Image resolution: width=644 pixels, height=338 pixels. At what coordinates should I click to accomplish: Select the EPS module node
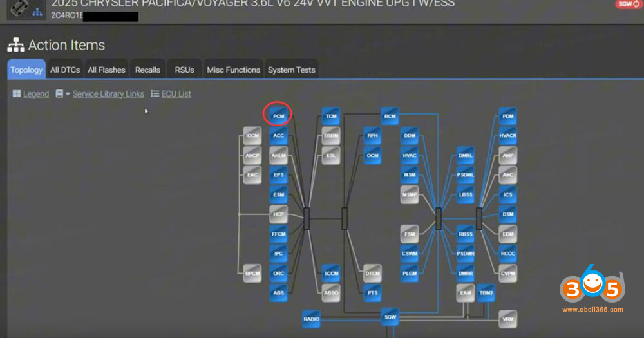pos(278,175)
